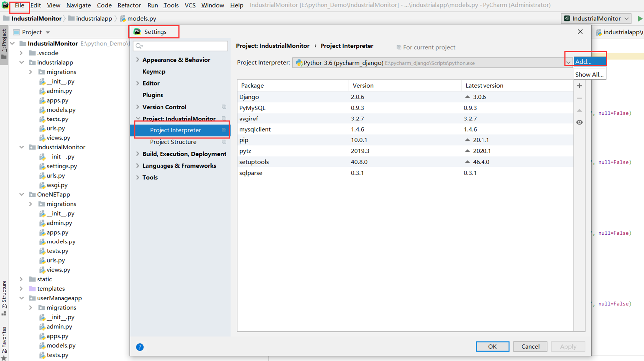The width and height of the screenshot is (644, 361).
Task: Expand Appearance & Behavior settings
Action: coord(138,60)
